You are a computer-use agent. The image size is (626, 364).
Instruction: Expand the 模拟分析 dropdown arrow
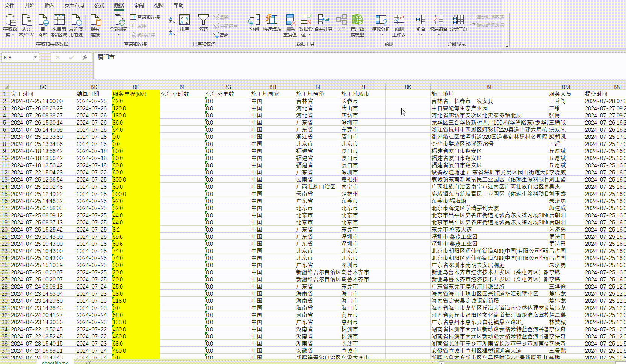381,35
